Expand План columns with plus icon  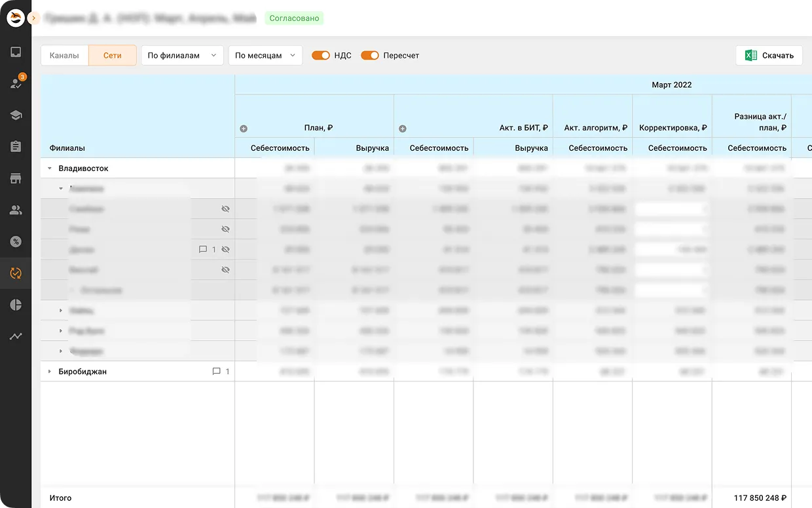point(244,128)
